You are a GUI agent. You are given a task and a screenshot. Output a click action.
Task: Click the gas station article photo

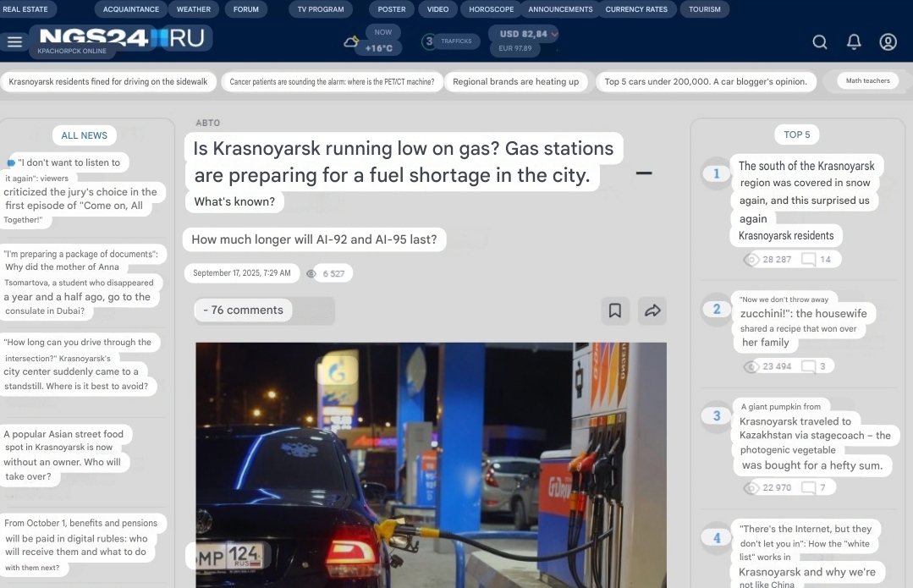pyautogui.click(x=431, y=465)
